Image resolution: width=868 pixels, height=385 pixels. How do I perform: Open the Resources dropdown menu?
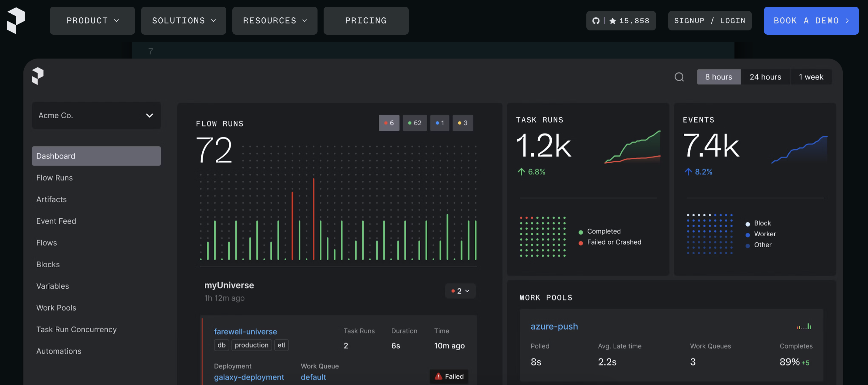coord(275,21)
